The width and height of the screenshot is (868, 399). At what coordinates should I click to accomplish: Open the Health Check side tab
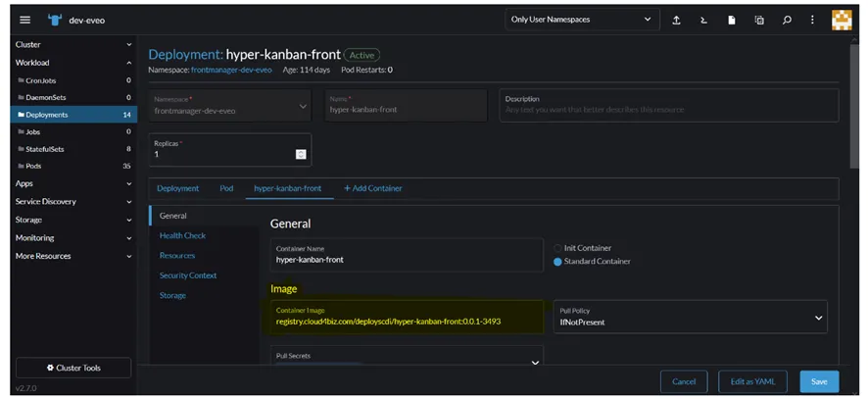click(182, 235)
